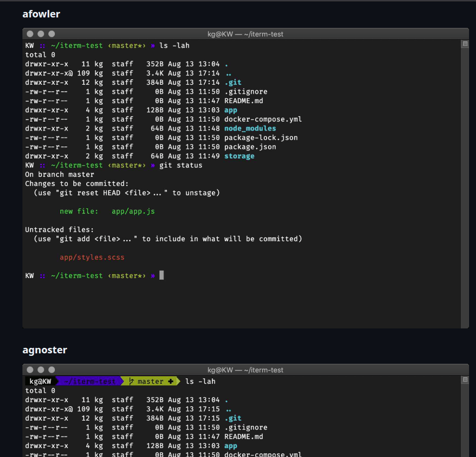Click the plus icon in agnoster master segment
The image size is (476, 457).
click(171, 382)
